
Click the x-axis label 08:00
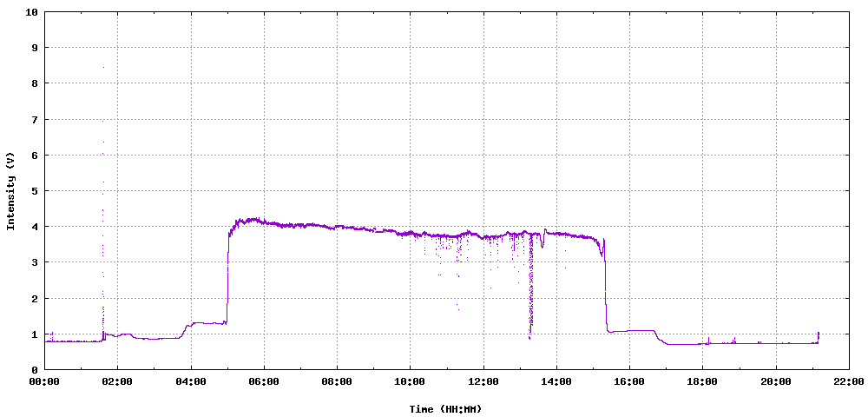click(x=337, y=381)
